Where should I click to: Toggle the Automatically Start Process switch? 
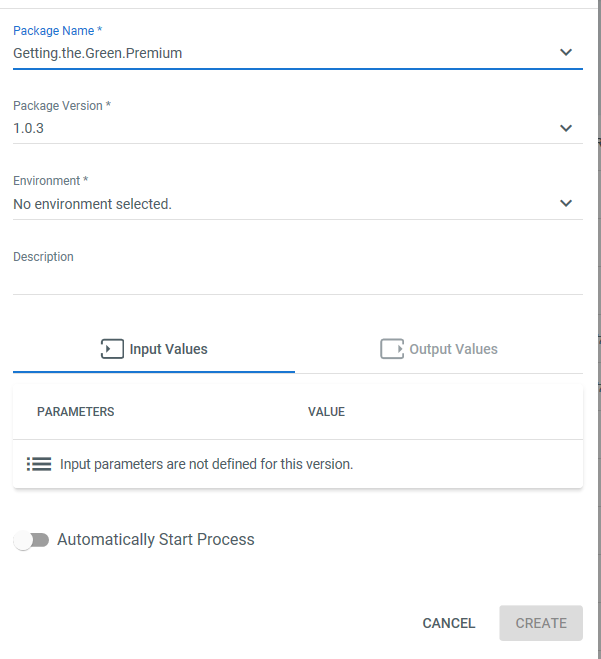31,540
